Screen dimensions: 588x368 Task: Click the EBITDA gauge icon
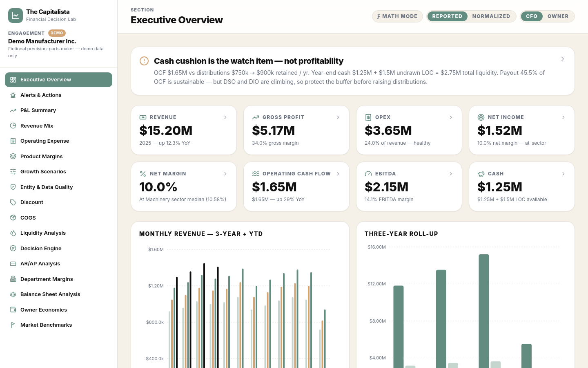[368, 174]
